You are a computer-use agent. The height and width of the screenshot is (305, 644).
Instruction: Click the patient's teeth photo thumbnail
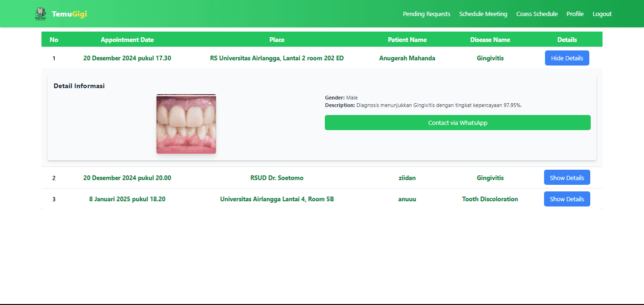pyautogui.click(x=186, y=124)
